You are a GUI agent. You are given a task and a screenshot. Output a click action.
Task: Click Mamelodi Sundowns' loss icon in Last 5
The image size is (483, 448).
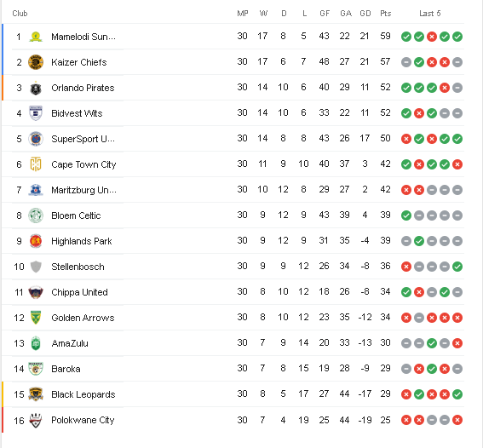(432, 37)
